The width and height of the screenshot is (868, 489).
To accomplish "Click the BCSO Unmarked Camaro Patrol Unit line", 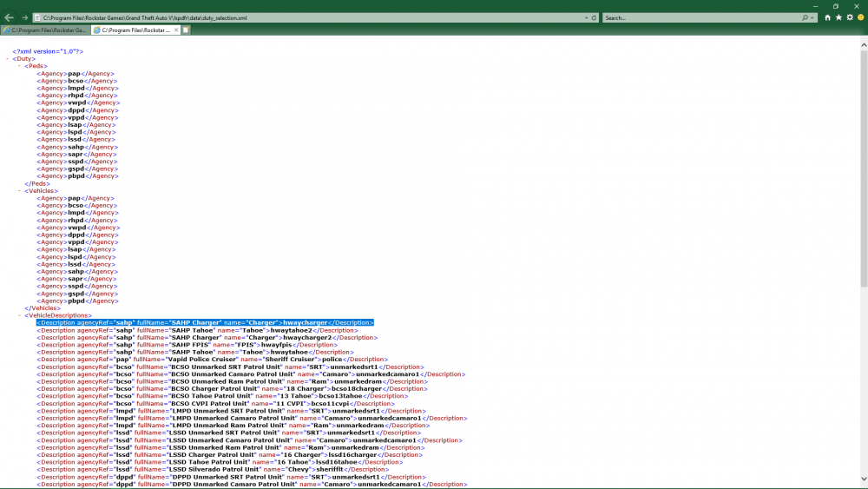I will [252, 374].
